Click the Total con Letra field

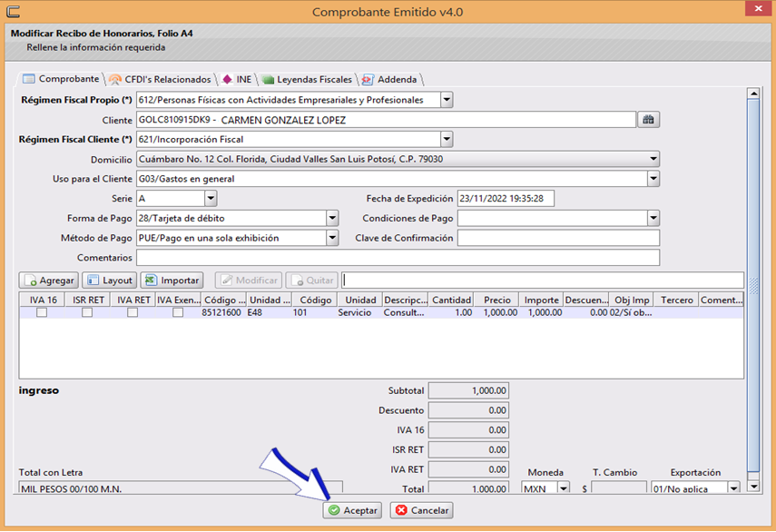point(181,488)
